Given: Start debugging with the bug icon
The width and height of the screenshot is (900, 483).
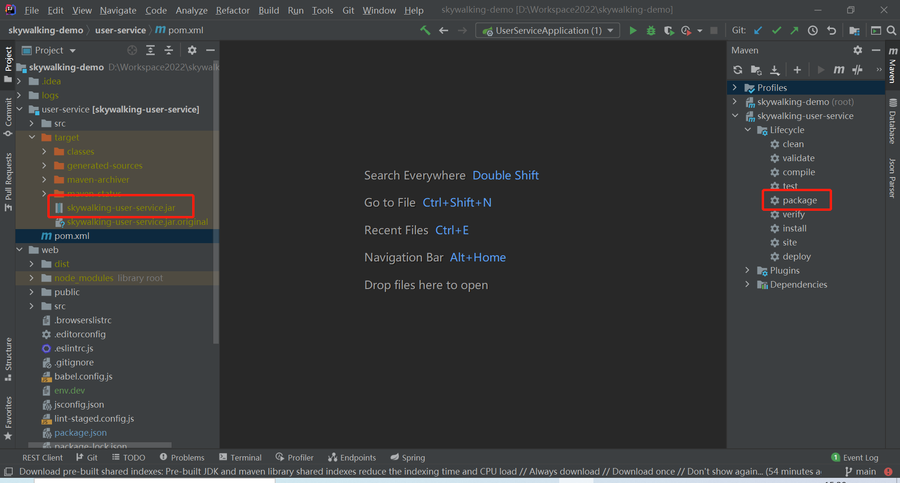Looking at the screenshot, I should click(x=651, y=30).
